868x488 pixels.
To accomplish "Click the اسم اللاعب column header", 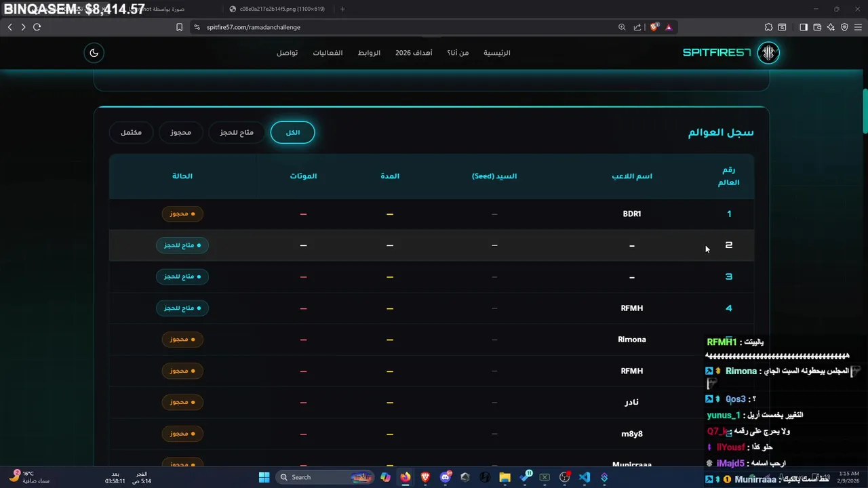I will pos(632,176).
